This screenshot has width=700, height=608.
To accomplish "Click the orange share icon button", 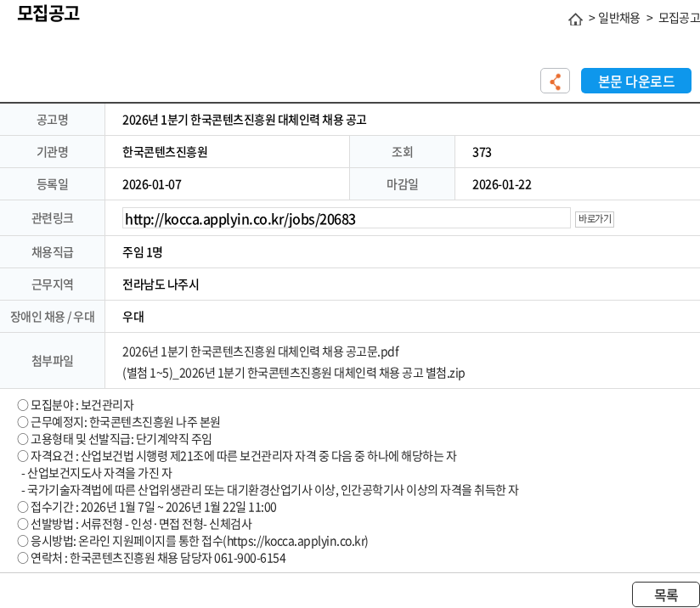I will 555,81.
